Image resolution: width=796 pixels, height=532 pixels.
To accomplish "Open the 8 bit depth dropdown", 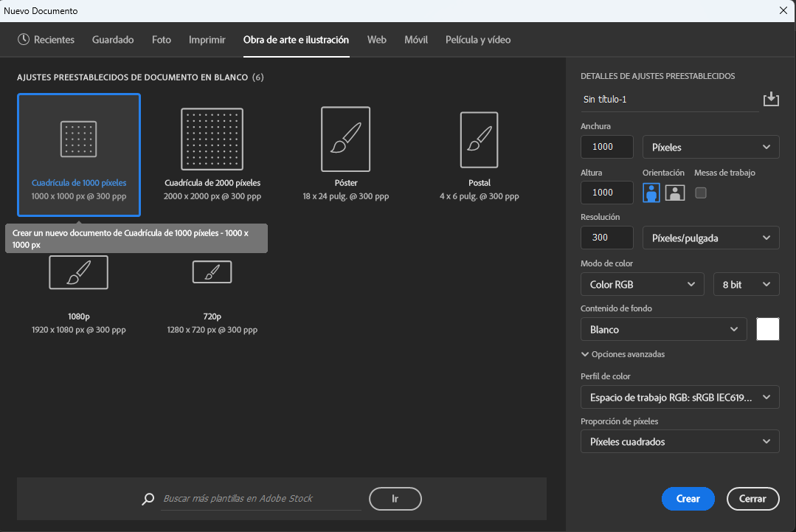I will pyautogui.click(x=747, y=284).
